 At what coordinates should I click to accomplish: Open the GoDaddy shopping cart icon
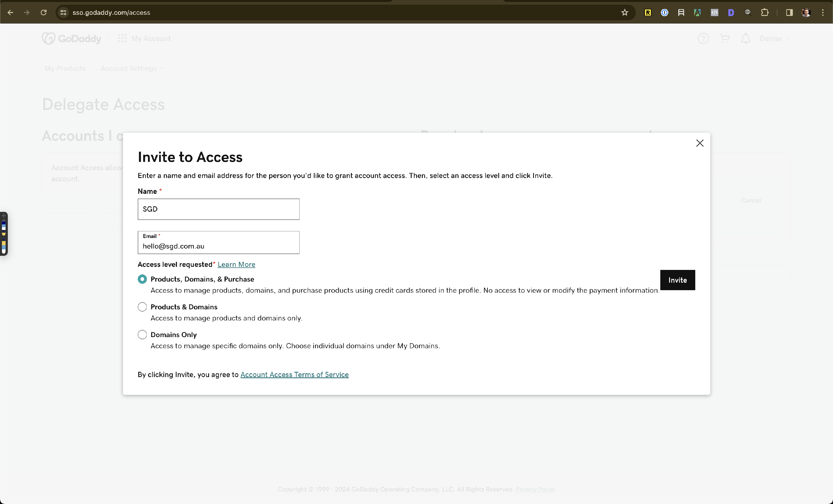pos(724,39)
